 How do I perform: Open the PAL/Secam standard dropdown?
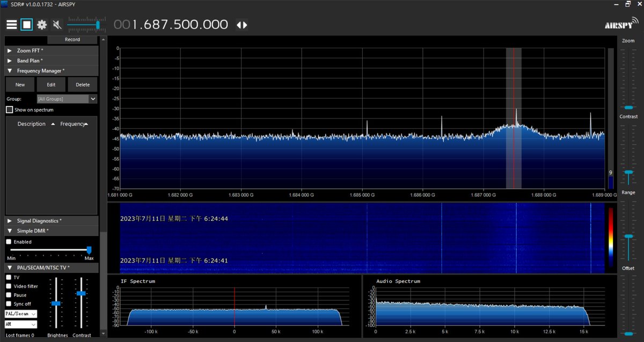(x=21, y=314)
